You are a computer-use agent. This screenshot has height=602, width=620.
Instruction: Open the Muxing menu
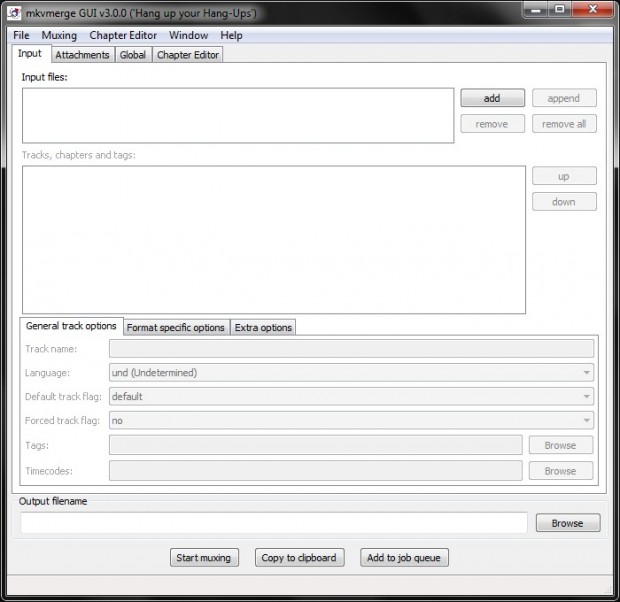[59, 36]
